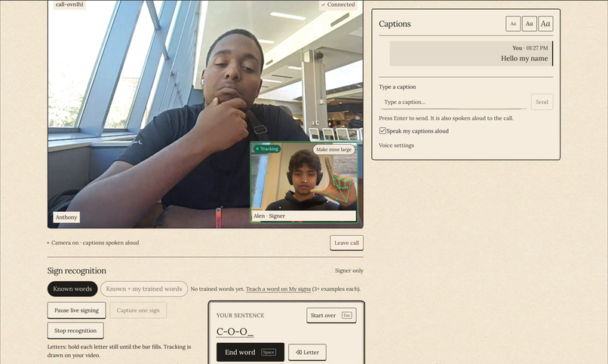The height and width of the screenshot is (364, 608).
Task: Open Teach a word on My signs link
Action: pyautogui.click(x=278, y=289)
